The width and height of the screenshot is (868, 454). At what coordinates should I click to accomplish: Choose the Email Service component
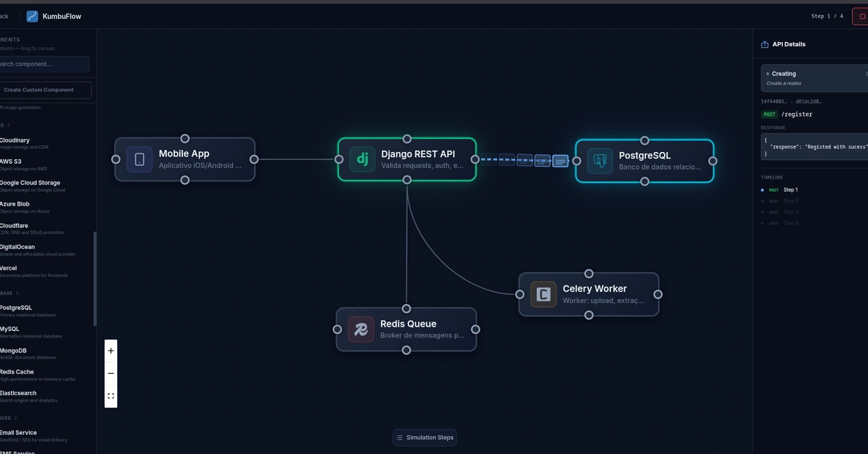coord(46,435)
